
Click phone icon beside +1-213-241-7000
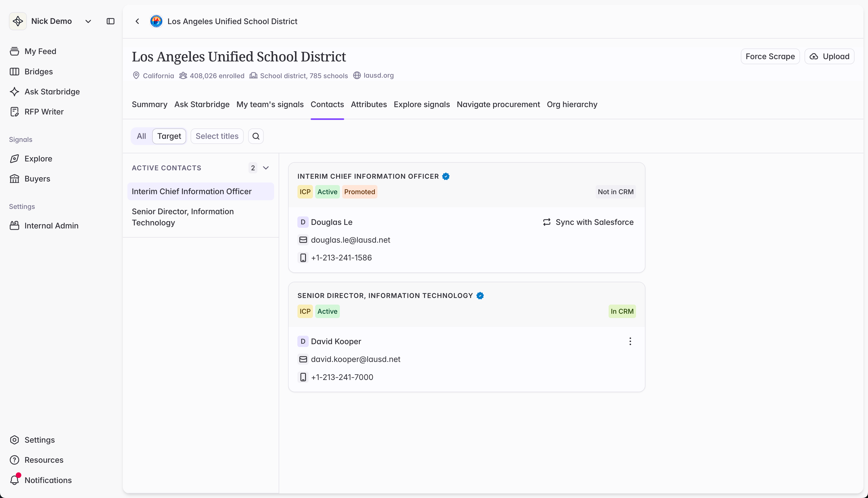(303, 377)
